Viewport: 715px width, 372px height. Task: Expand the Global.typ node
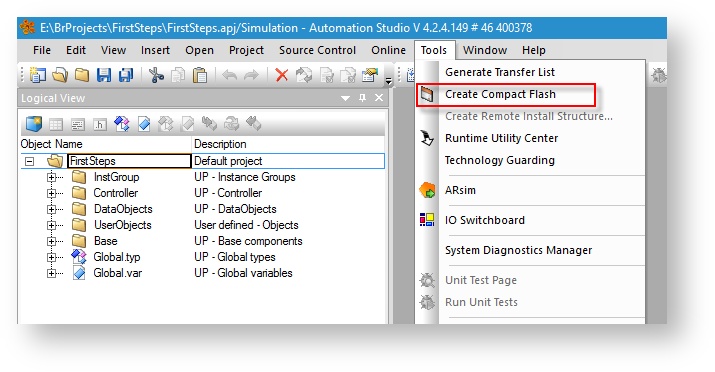pyautogui.click(x=52, y=257)
